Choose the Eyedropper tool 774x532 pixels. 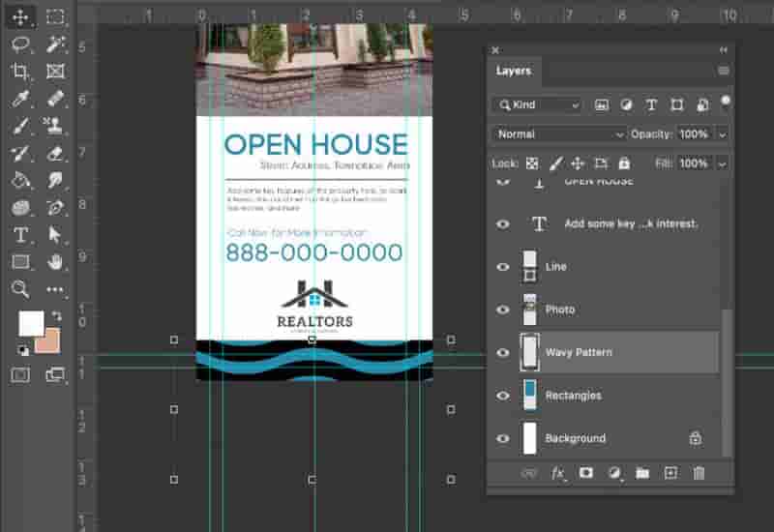(20, 100)
